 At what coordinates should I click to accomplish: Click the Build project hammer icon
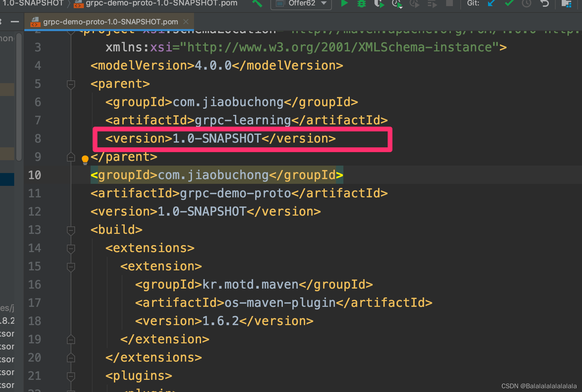[258, 3]
